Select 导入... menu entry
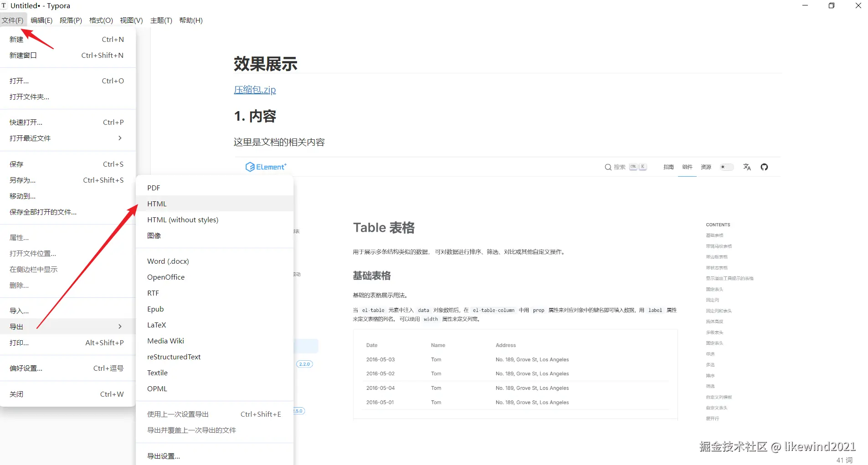The height and width of the screenshot is (465, 868). tap(67, 311)
